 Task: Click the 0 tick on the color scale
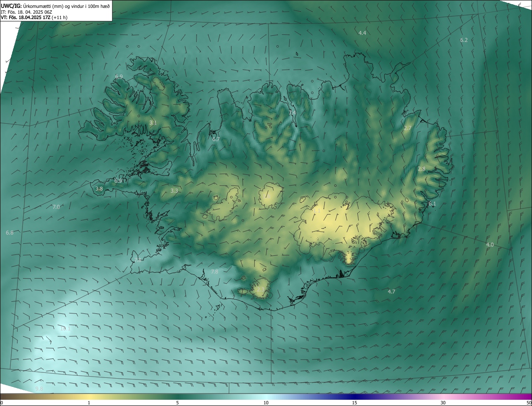click(2, 403)
